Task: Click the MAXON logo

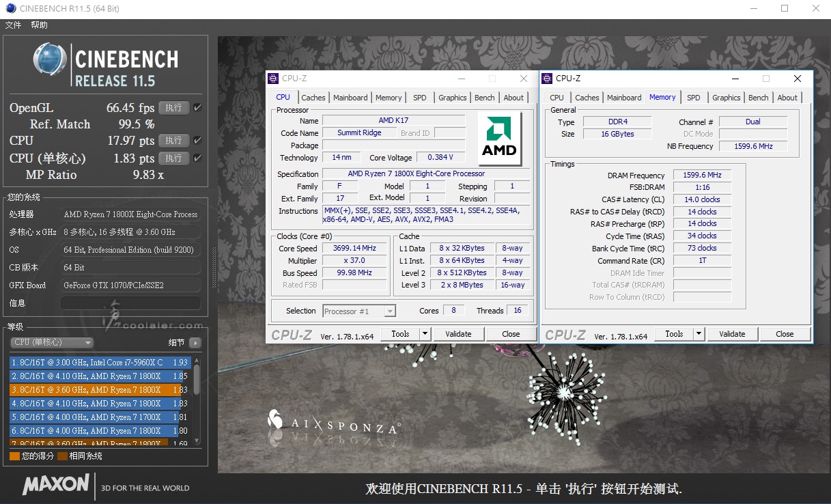Action: (x=56, y=486)
